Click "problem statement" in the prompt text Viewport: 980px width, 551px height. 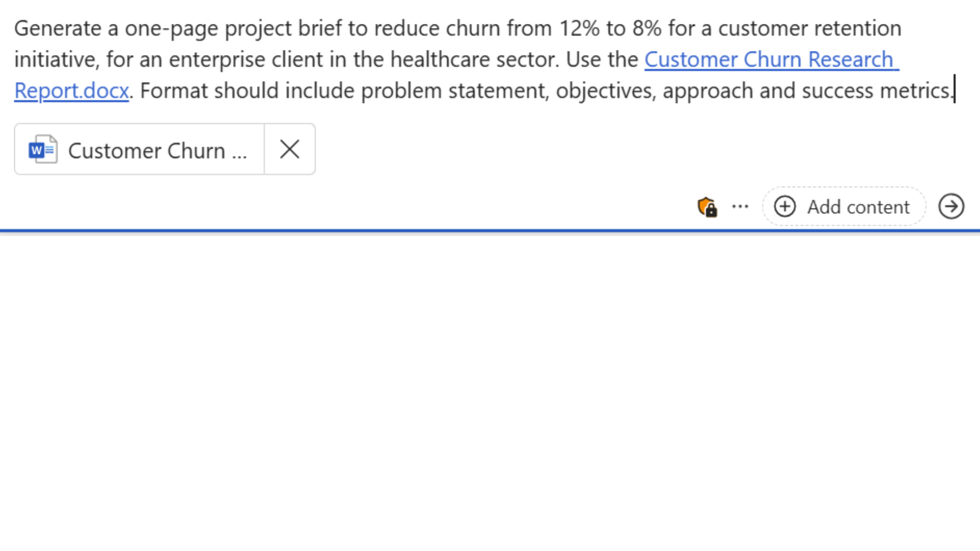click(x=454, y=91)
